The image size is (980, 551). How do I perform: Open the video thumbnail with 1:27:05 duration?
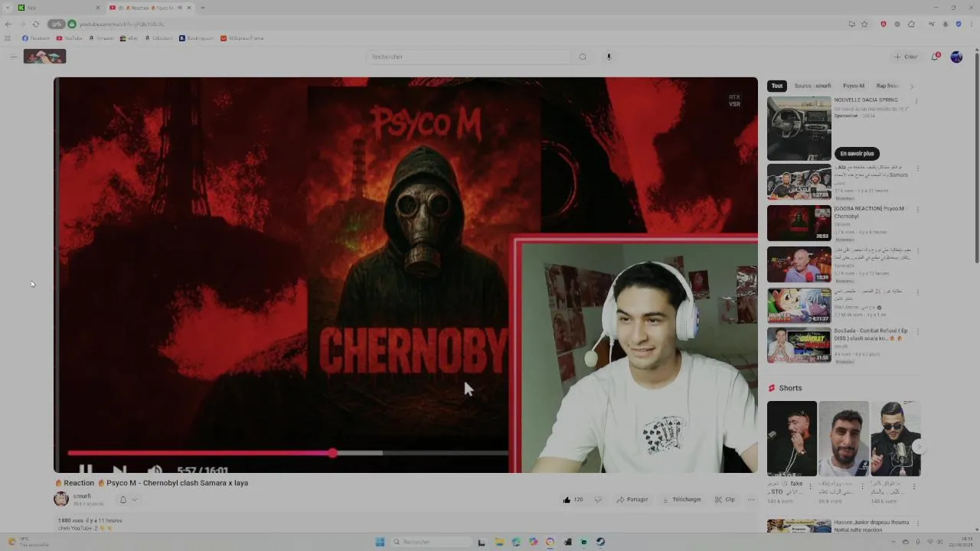tap(799, 182)
